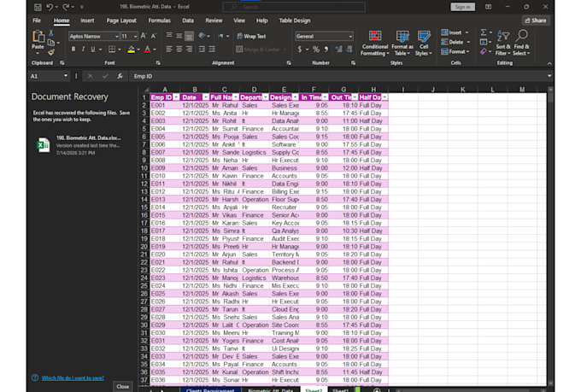This screenshot has height=392, width=581.
Task: Activate the Format Painter brush
Action: pos(51,52)
